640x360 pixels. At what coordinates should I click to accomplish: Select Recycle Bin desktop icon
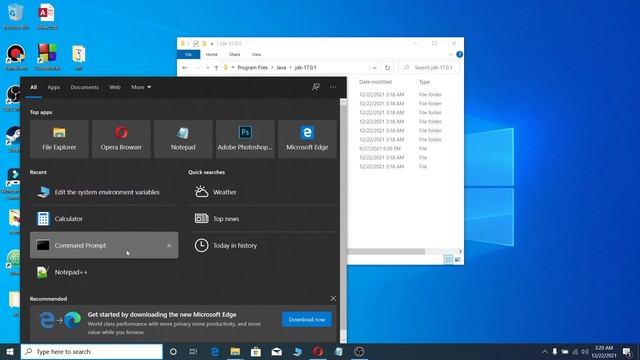16,16
